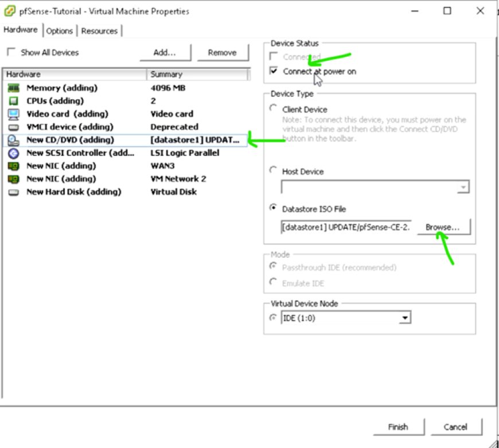Image resolution: width=499 pixels, height=448 pixels.
Task: Click the Add... button
Action: pyautogui.click(x=166, y=53)
